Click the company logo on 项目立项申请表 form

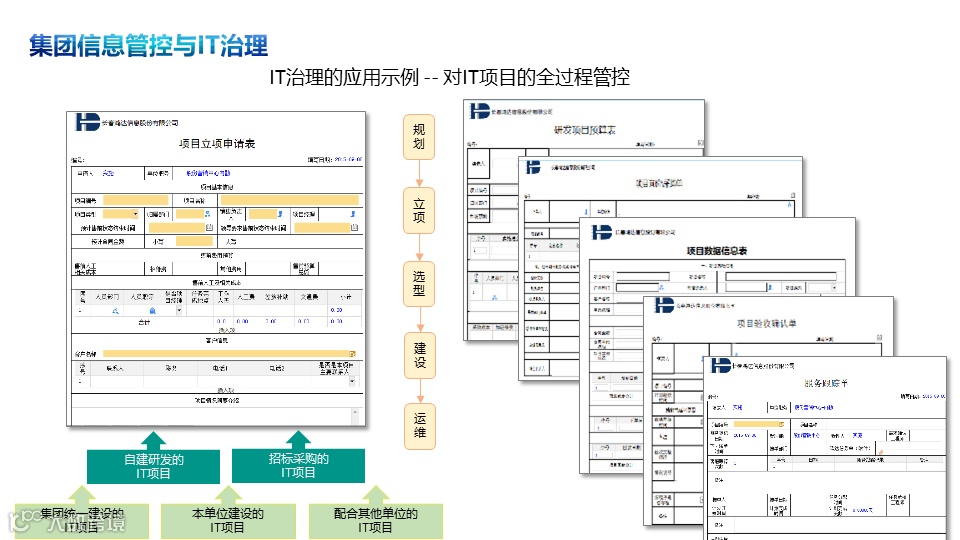(x=88, y=122)
